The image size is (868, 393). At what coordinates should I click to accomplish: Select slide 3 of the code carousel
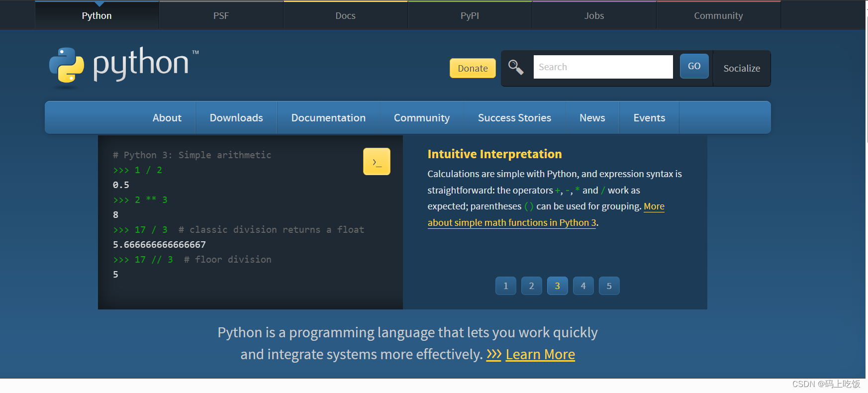point(558,286)
